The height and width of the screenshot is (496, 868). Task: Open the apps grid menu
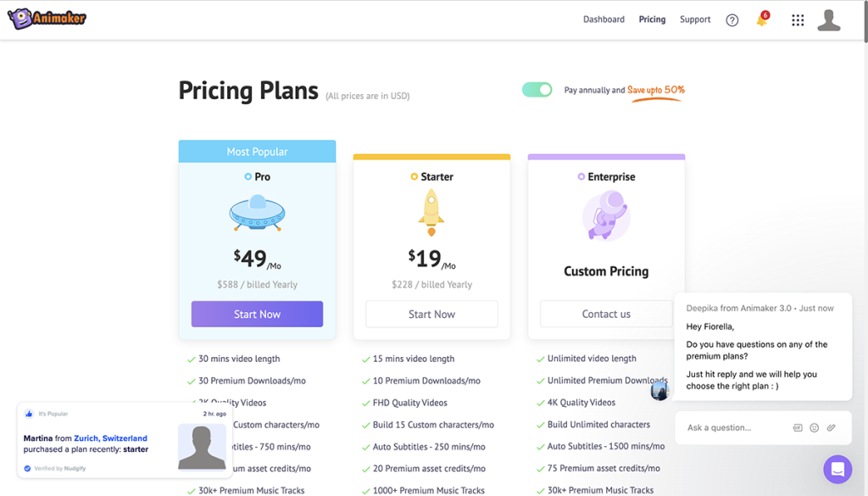tap(798, 20)
